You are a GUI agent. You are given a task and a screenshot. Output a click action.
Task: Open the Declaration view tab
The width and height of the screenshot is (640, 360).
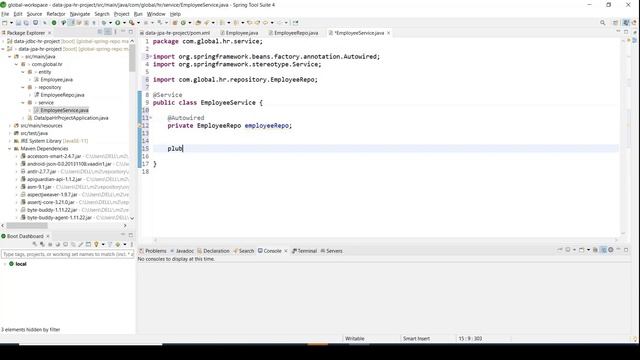213,251
